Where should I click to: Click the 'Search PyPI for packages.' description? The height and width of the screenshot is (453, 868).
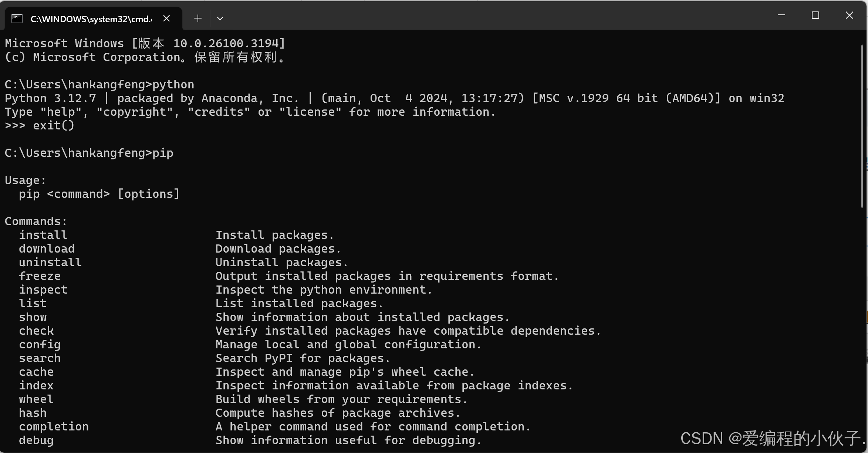303,358
